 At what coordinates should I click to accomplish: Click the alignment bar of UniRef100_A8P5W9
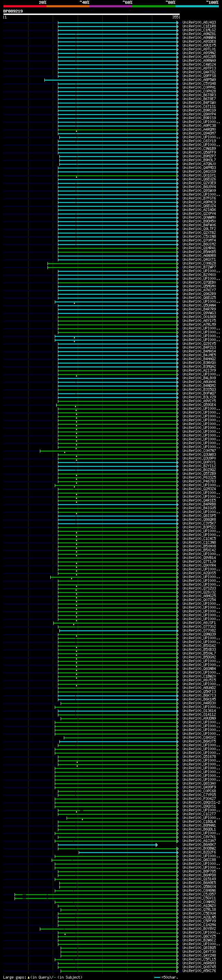pyautogui.click(x=111, y=80)
